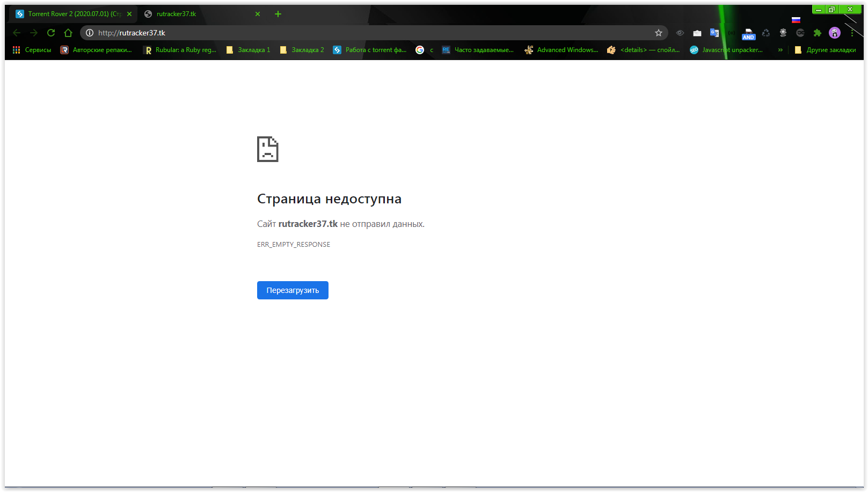
Task: Open a new tab with the plus button
Action: tap(278, 14)
